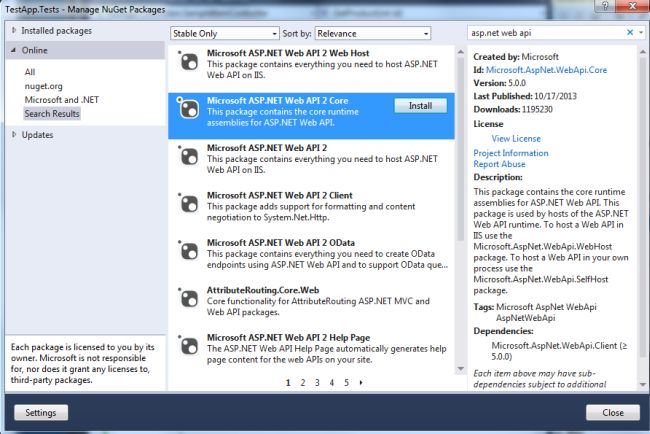Open the help question mark button in title bar

605,6
